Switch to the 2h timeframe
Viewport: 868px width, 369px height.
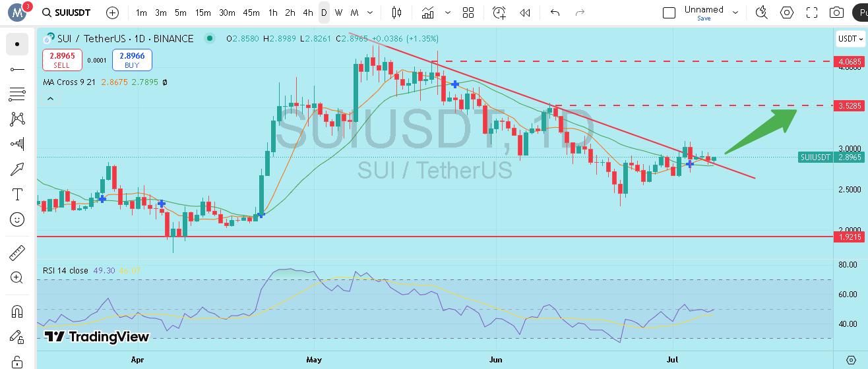(x=290, y=13)
